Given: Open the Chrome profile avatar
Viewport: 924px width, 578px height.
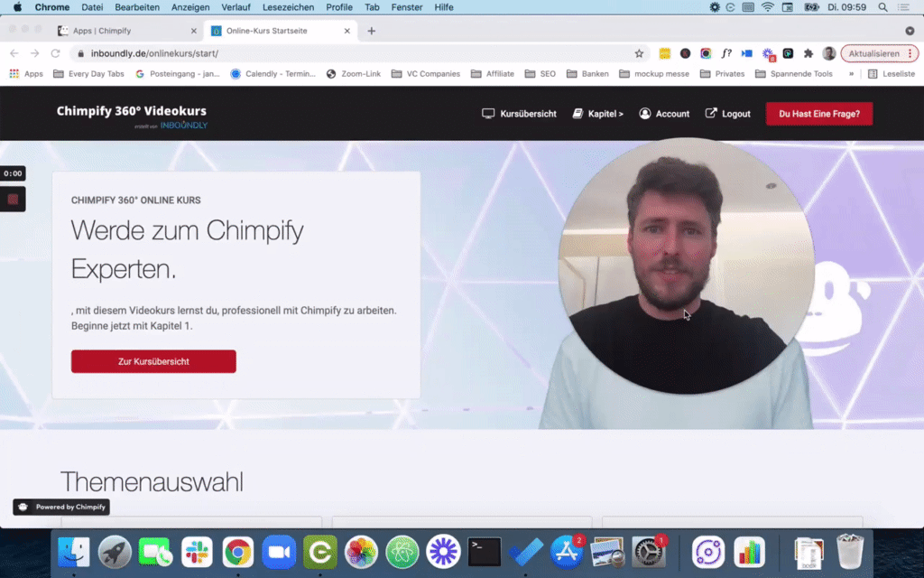Looking at the screenshot, I should click(829, 53).
